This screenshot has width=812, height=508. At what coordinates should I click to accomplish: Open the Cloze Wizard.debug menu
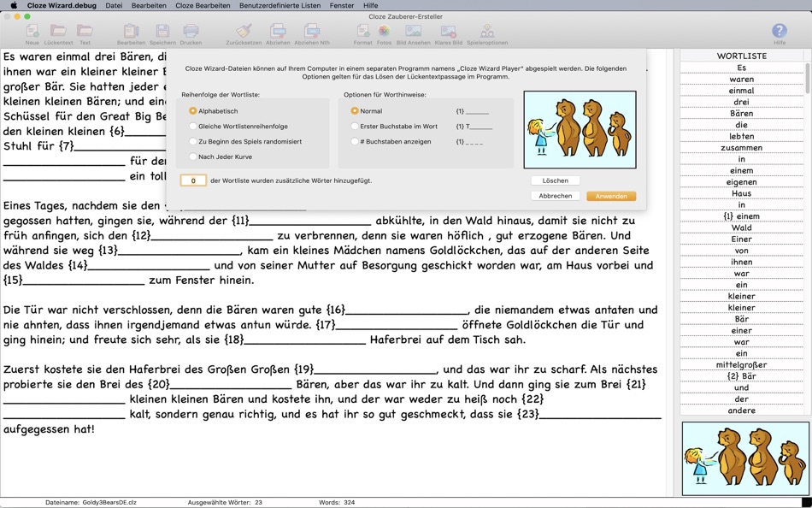click(62, 5)
